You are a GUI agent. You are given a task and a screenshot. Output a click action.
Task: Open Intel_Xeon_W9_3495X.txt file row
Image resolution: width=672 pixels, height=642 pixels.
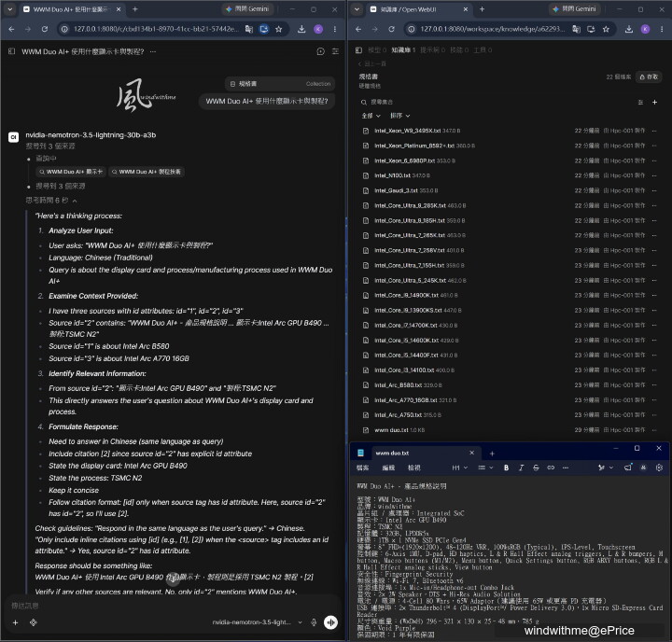pos(510,131)
